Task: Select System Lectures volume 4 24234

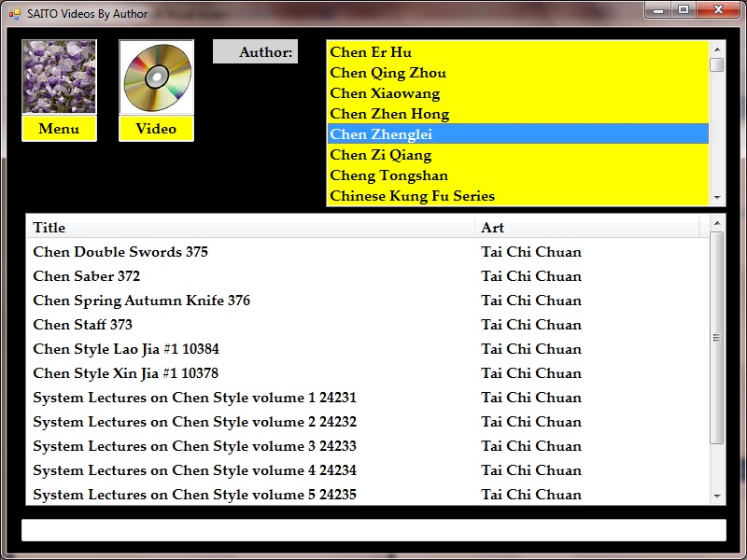Action: 368,470
